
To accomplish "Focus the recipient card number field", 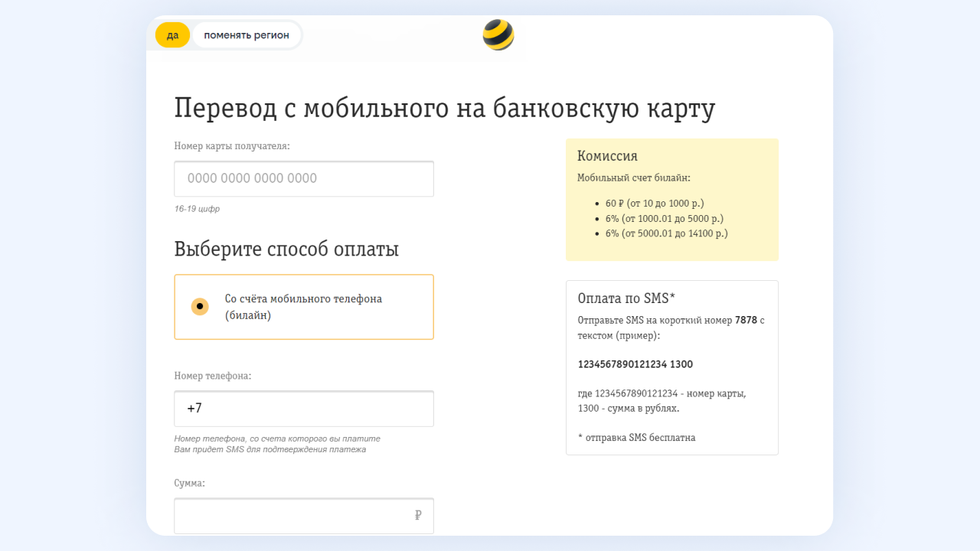I will [x=304, y=179].
